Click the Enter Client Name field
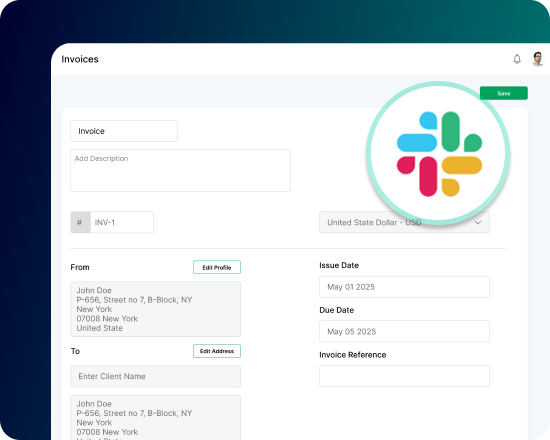The height and width of the screenshot is (440, 550). [155, 376]
